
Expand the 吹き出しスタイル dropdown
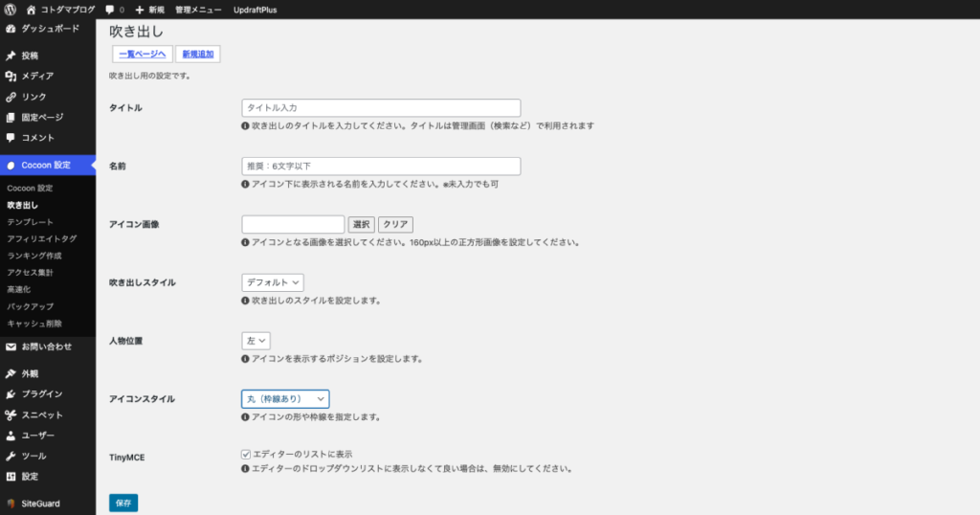click(x=273, y=282)
